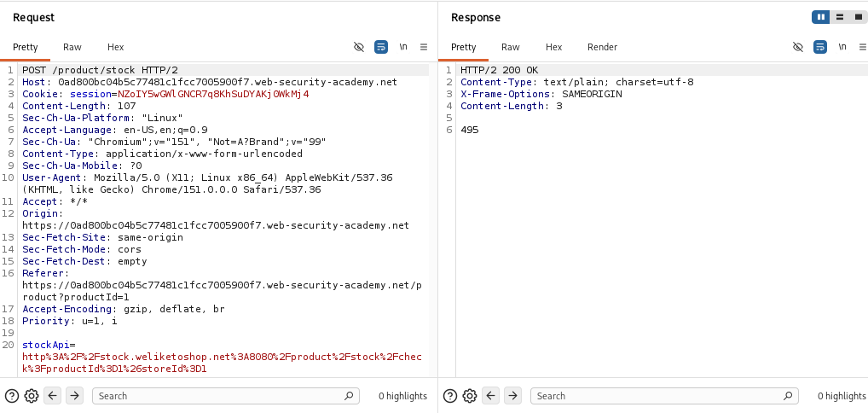The image size is (868, 413).
Task: Open the Response panel hamburger menu
Action: coord(863,47)
